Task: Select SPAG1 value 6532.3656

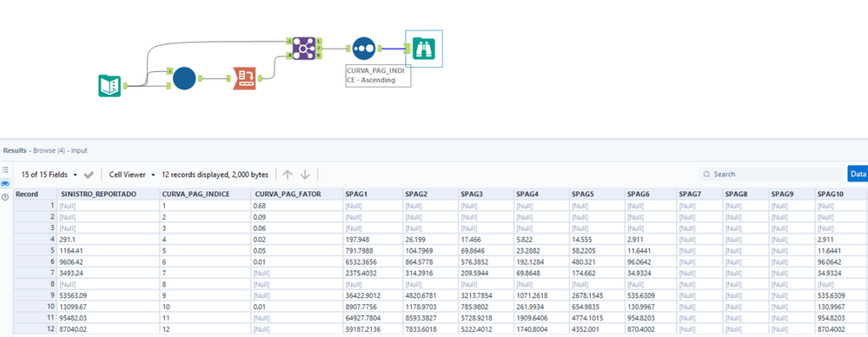Action: click(373, 261)
